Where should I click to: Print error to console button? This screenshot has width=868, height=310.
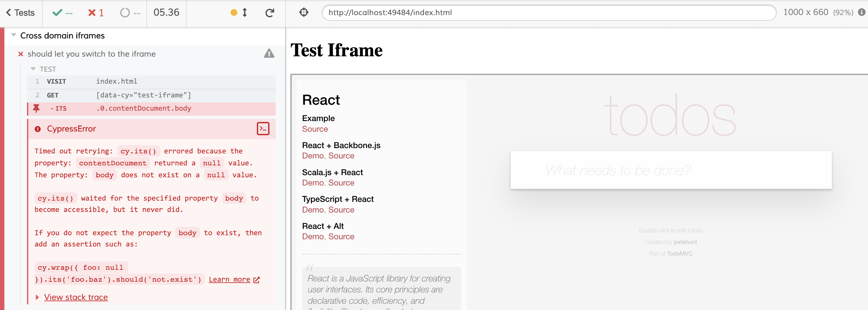263,129
